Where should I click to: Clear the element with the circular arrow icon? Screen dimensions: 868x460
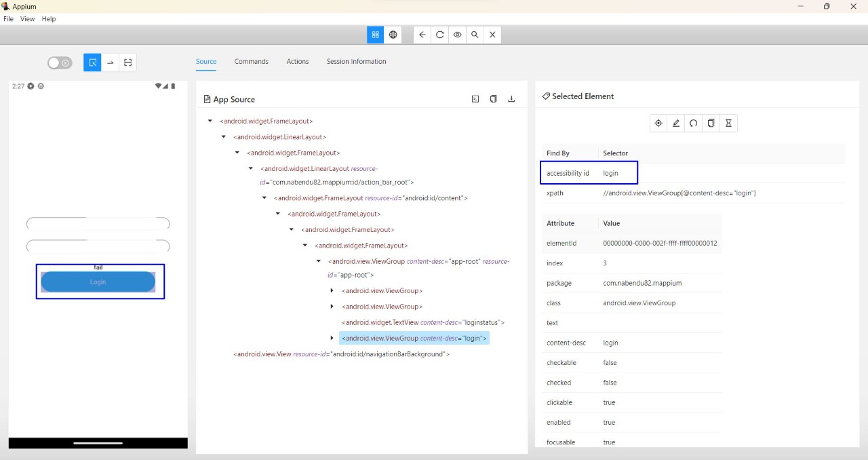(x=694, y=123)
